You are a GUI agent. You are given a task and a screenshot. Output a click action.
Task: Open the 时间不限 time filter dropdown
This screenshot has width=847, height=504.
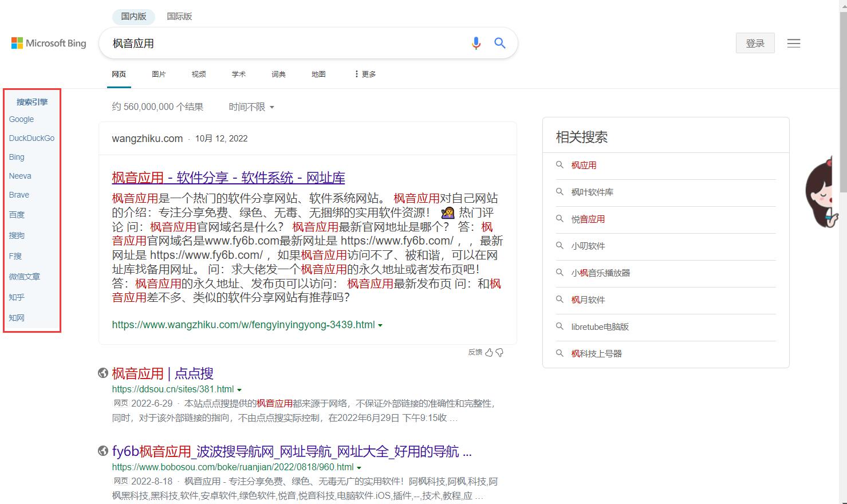pyautogui.click(x=251, y=107)
